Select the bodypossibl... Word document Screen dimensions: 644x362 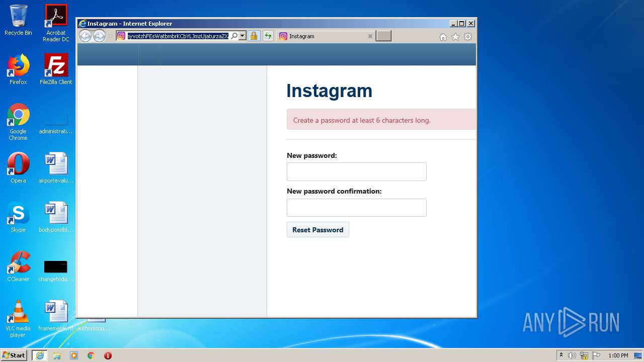pyautogui.click(x=56, y=217)
